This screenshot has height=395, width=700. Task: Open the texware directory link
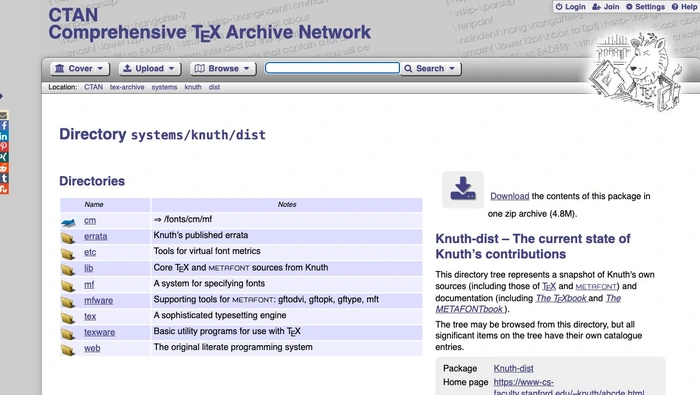tap(99, 332)
